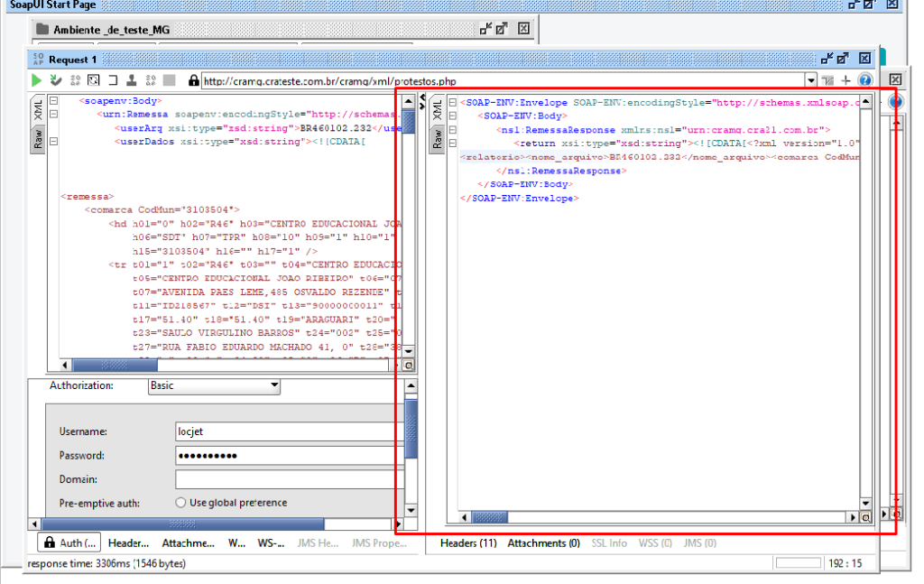Collapse the SOAP-ENV:Envelope node in response

pos(452,102)
